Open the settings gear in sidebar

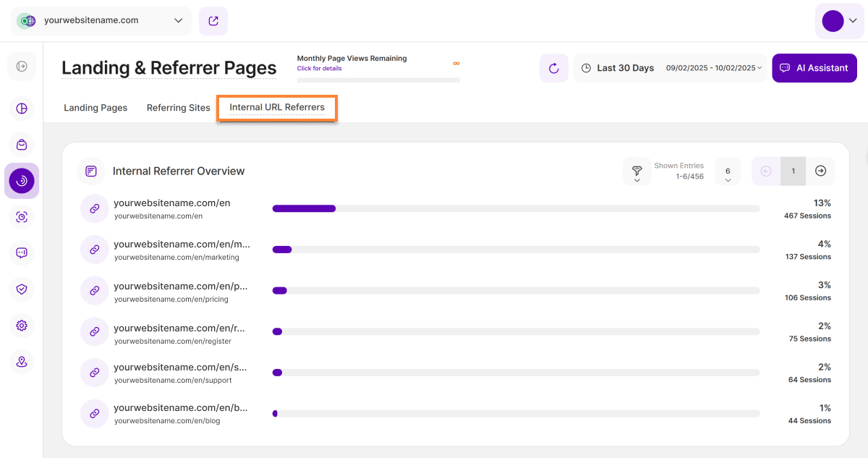[x=22, y=326]
